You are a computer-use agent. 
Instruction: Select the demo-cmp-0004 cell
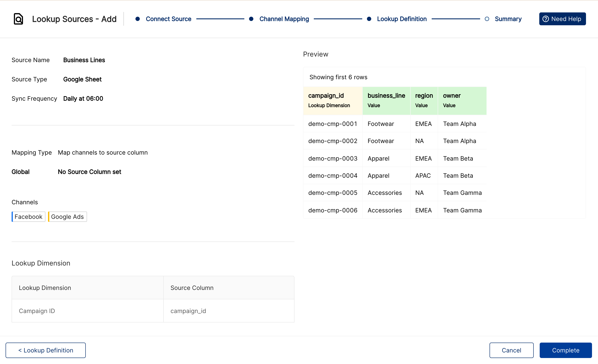point(333,176)
